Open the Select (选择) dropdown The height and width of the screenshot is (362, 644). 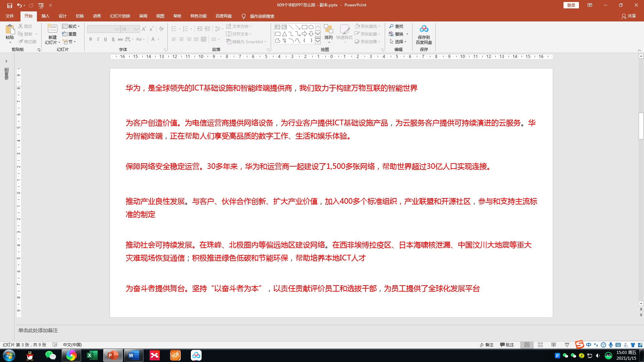pos(398,42)
